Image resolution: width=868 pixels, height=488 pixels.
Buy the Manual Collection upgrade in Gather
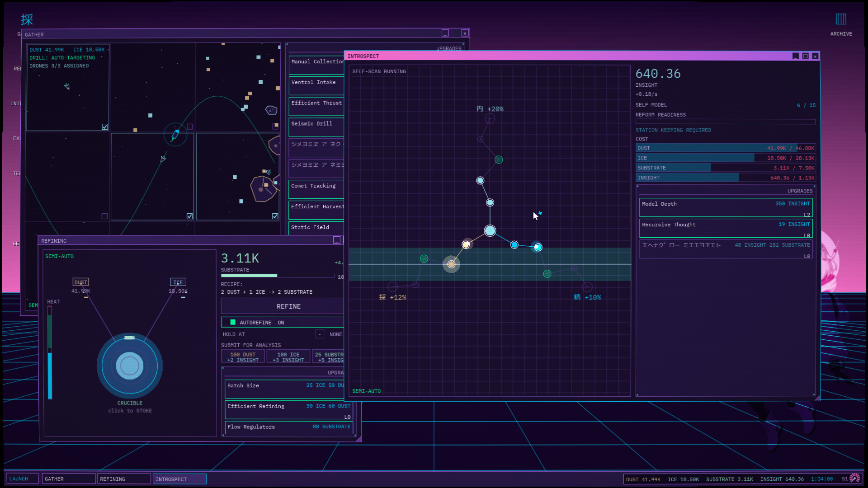(316, 65)
